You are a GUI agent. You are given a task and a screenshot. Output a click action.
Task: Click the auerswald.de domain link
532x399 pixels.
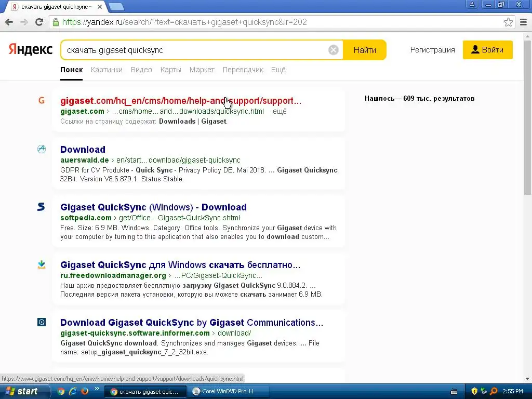85,160
